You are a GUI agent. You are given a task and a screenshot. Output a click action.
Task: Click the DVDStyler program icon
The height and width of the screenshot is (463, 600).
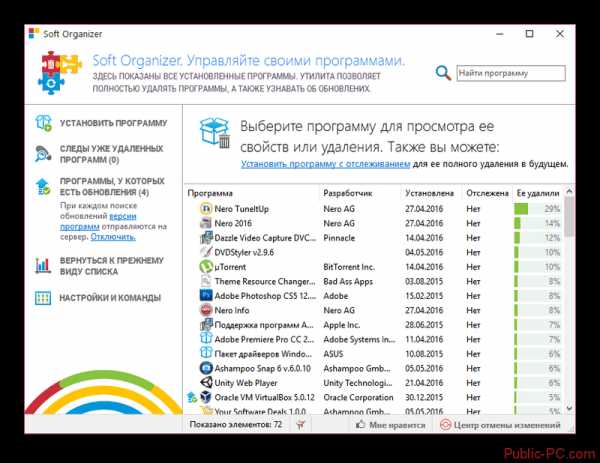coord(206,252)
